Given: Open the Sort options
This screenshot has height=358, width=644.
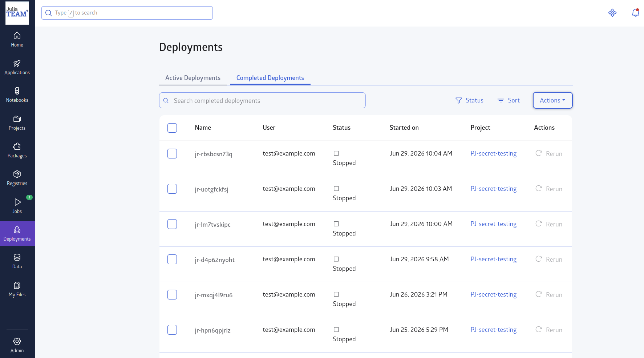Looking at the screenshot, I should 509,100.
